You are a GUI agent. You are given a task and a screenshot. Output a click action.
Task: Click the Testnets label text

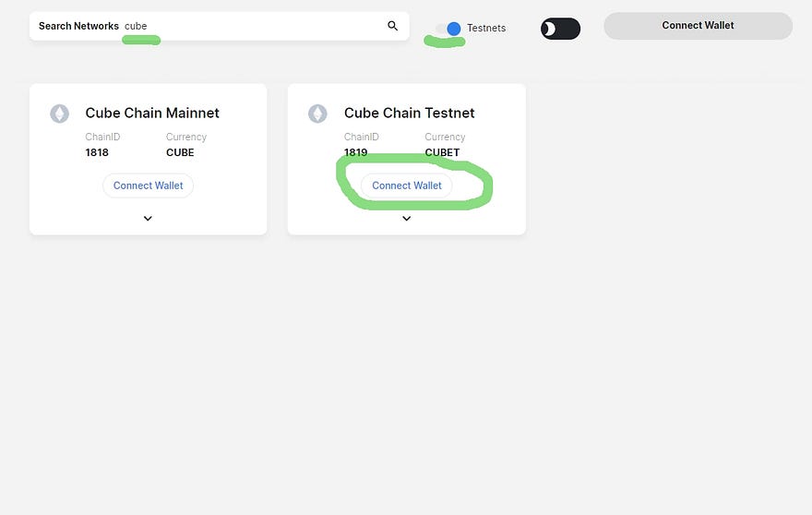click(486, 28)
